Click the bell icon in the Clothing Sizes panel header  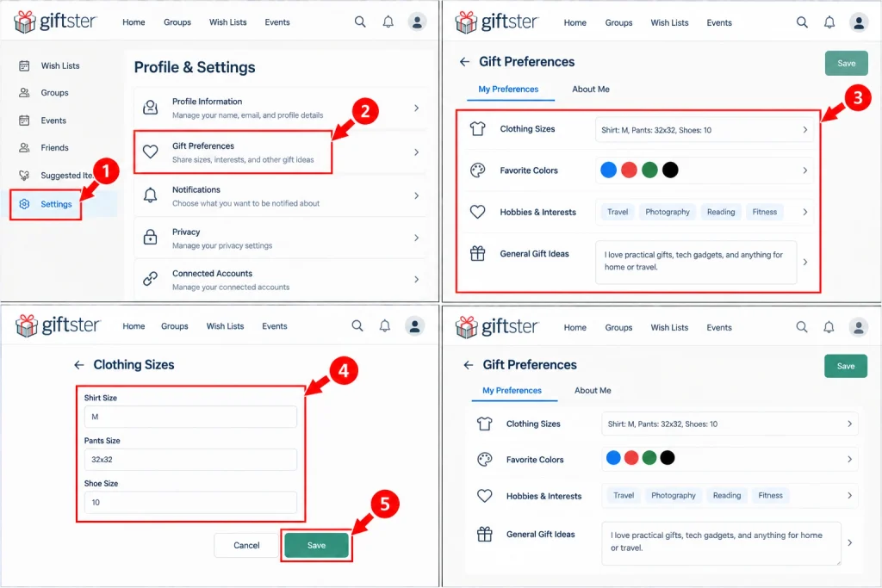385,325
